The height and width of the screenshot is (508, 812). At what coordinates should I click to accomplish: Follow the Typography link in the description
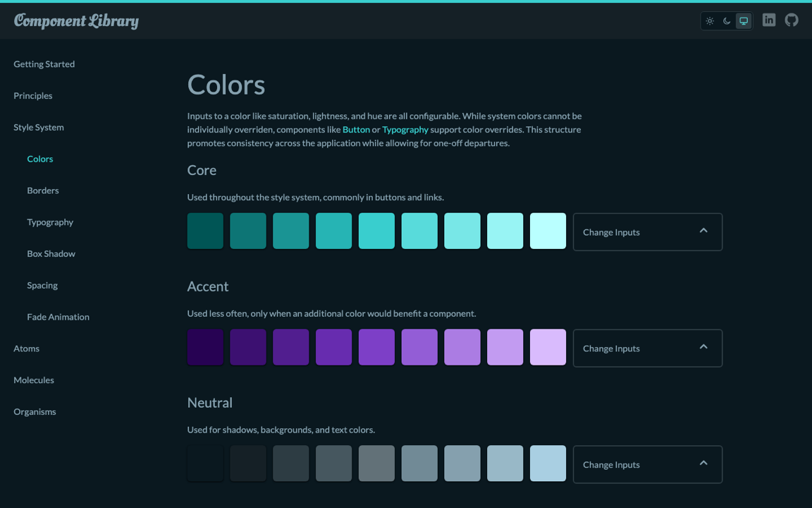[x=405, y=130]
